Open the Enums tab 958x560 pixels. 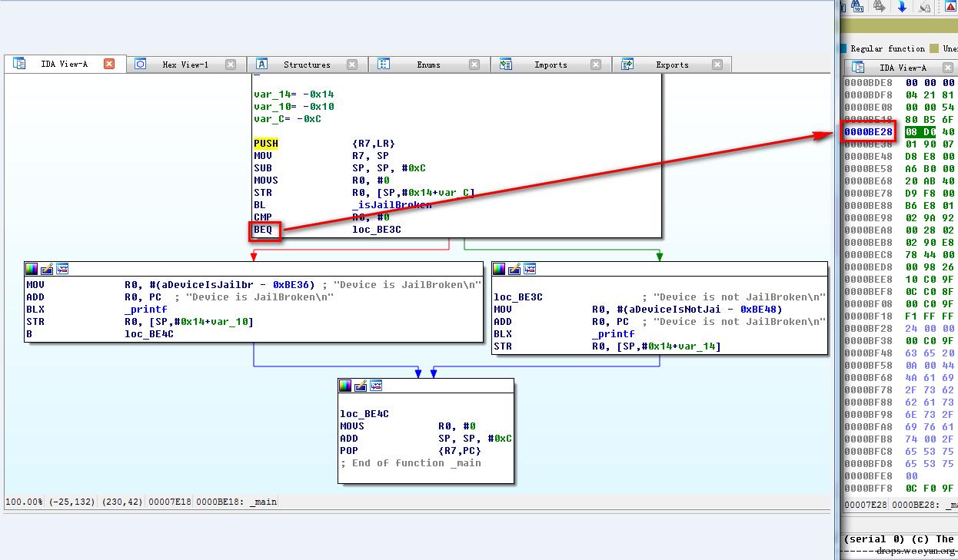pos(428,65)
